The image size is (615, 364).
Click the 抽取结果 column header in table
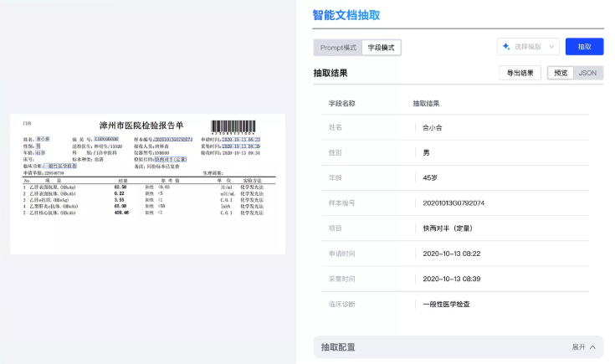coord(426,104)
